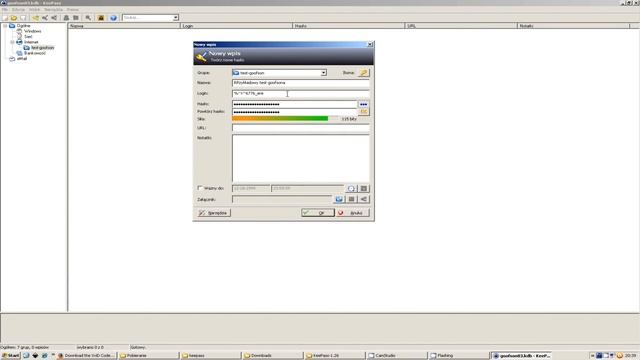Click the Login text field
This screenshot has width=640, height=360.
tap(301, 93)
